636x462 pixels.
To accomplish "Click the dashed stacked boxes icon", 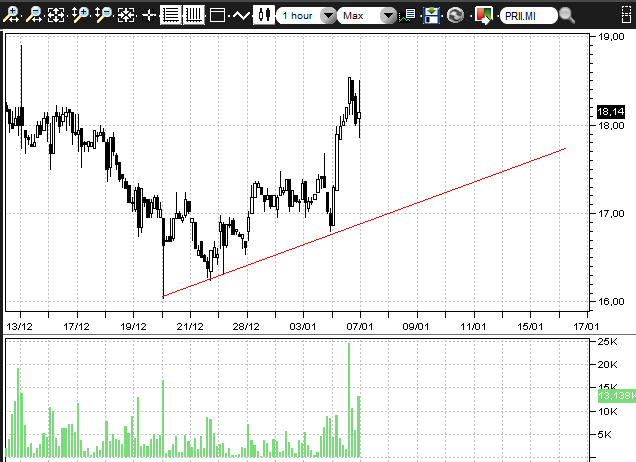I will [626, 15].
